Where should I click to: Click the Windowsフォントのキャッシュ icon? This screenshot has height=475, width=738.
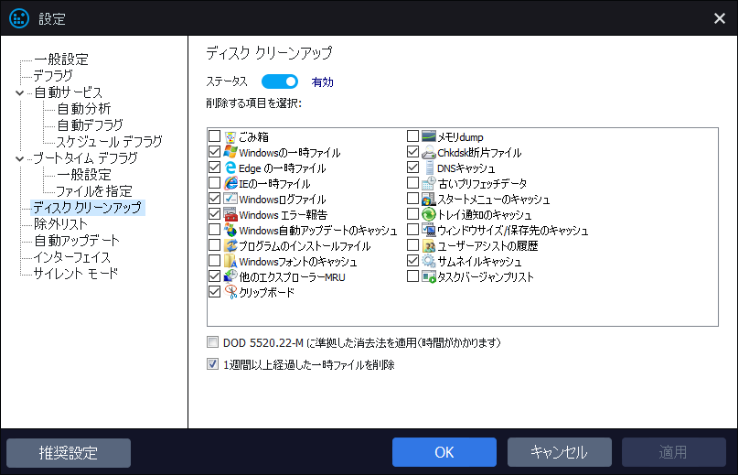tap(230, 261)
